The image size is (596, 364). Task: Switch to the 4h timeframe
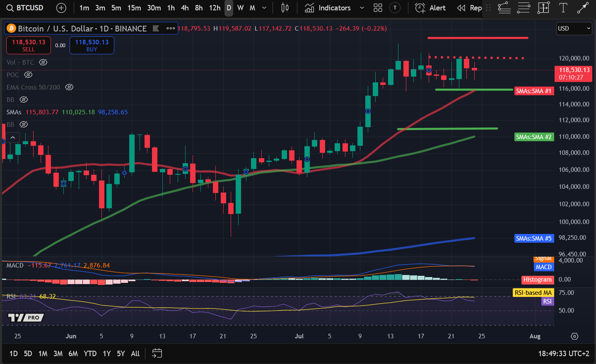click(185, 8)
